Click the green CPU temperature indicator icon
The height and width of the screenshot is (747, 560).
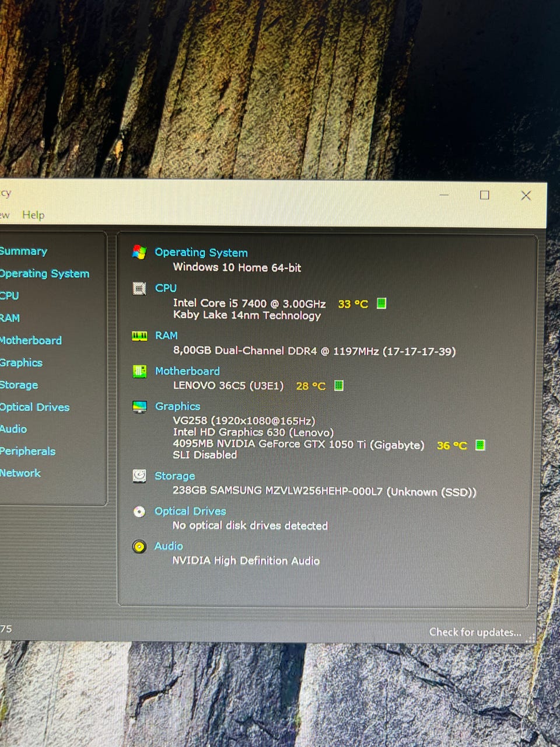381,303
